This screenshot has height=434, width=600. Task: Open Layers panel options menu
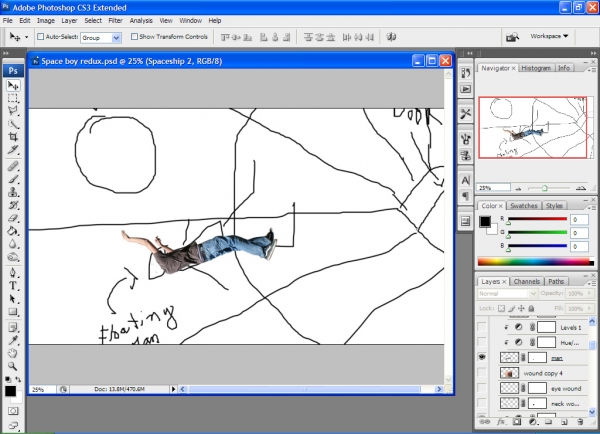pos(592,283)
